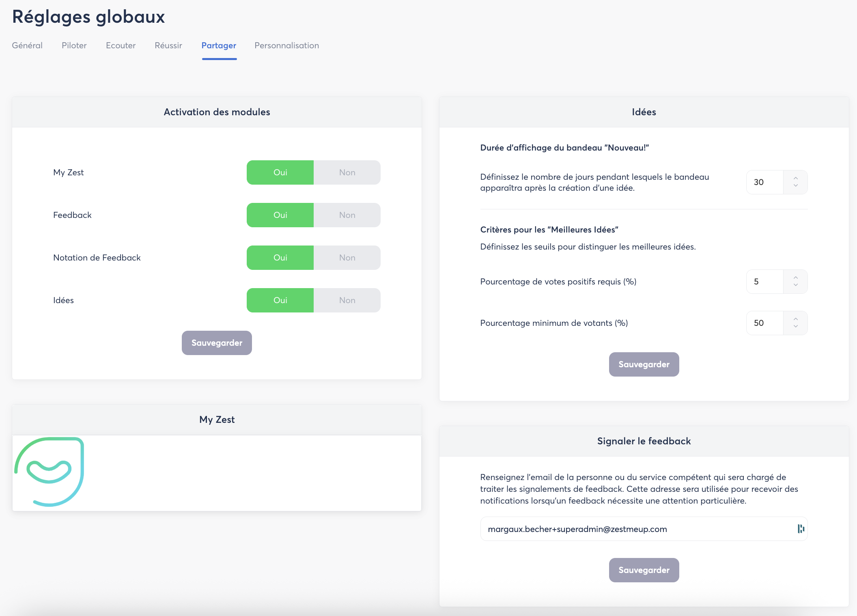The height and width of the screenshot is (616, 857).
Task: Click the minimum voters percentage field
Action: point(764,323)
